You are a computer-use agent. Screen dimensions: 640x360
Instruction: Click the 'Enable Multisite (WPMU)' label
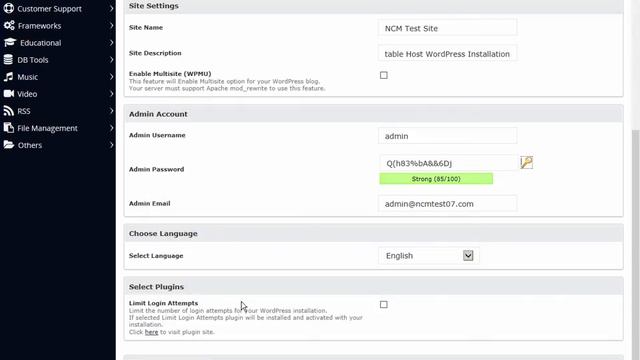170,74
